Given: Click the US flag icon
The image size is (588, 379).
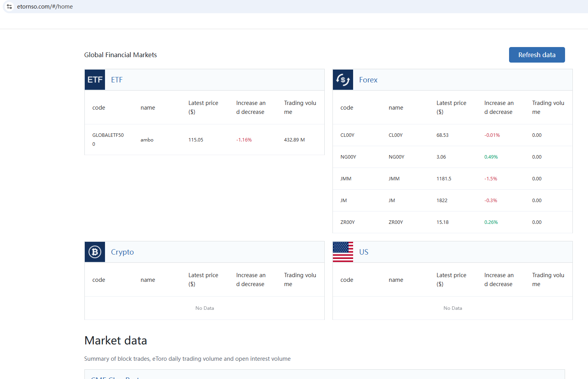Looking at the screenshot, I should (343, 252).
